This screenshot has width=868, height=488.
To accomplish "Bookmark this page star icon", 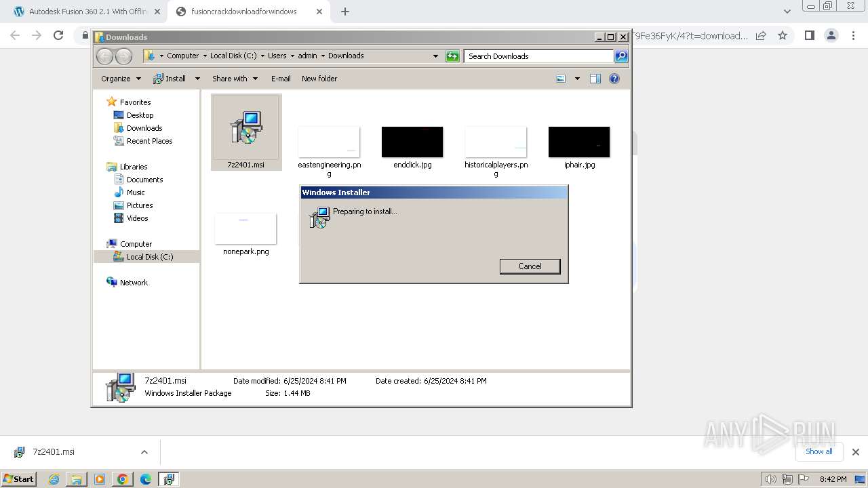I will [x=783, y=35].
